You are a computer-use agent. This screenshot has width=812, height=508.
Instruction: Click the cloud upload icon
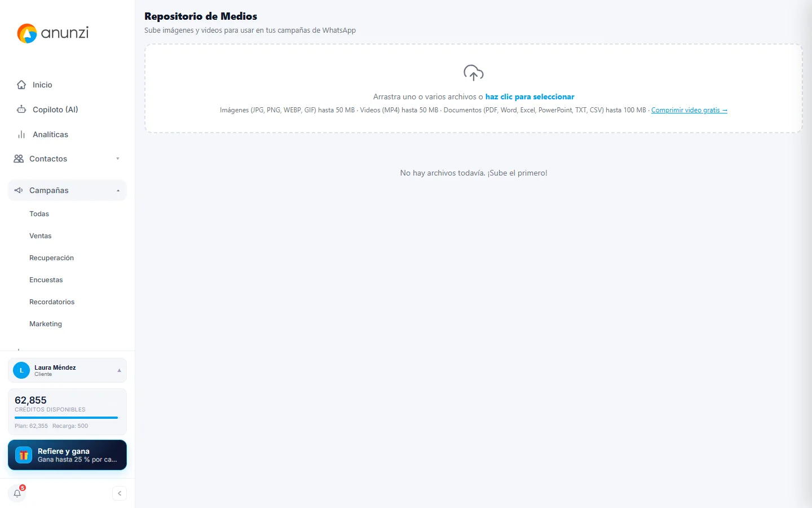[x=474, y=73]
